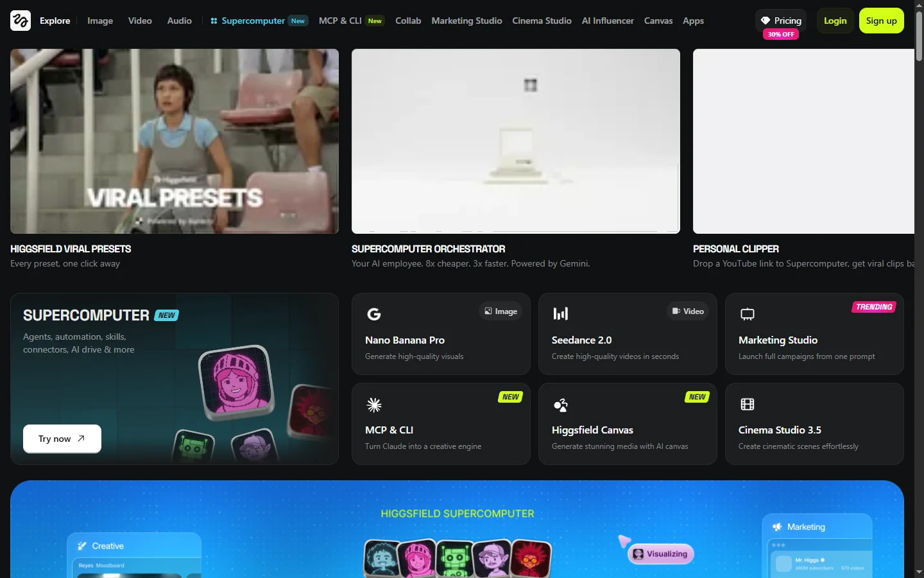Click the scrollbar up arrow
Screen dimensions: 924x578
[x=919, y=5]
